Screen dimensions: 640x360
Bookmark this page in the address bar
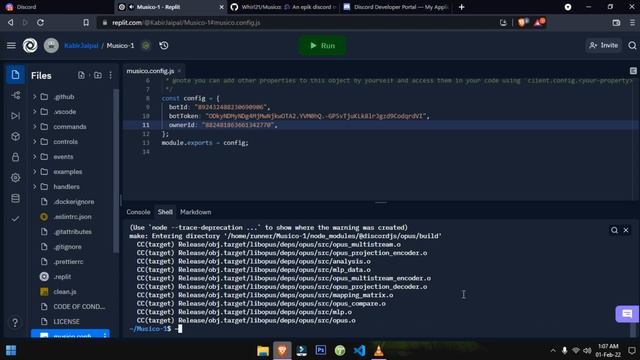point(86,22)
